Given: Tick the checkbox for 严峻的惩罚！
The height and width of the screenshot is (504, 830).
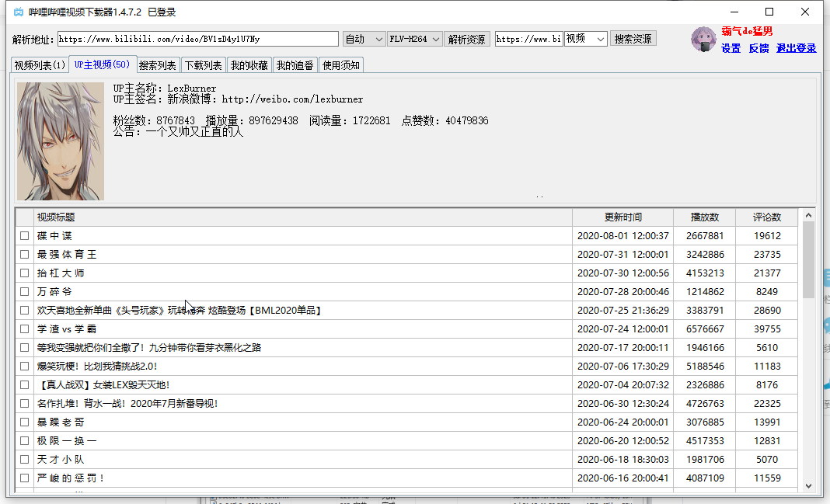Looking at the screenshot, I should pos(24,478).
